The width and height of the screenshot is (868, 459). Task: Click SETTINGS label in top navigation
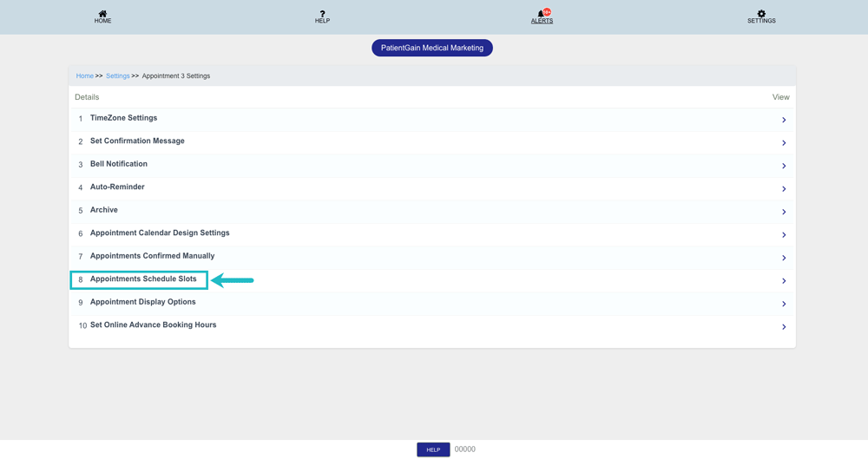(761, 21)
